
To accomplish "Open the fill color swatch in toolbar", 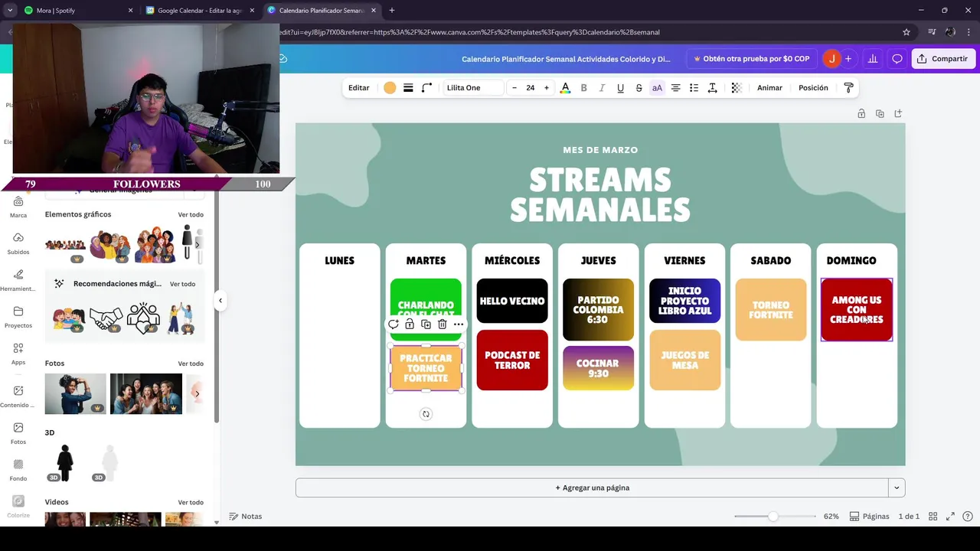I will point(390,88).
